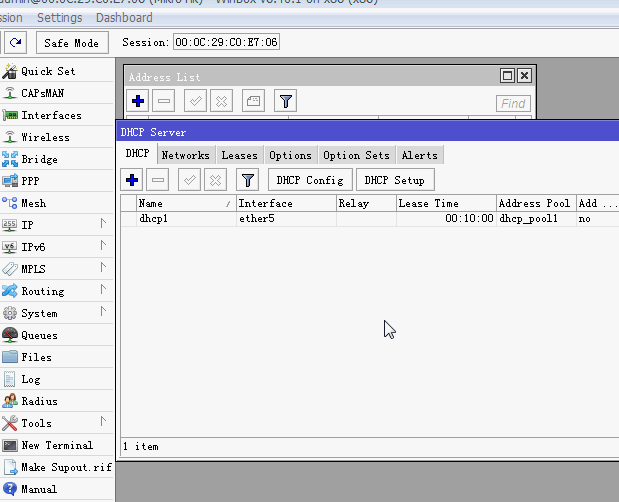Click the filter funnel icon in DHCP Server

[247, 180]
